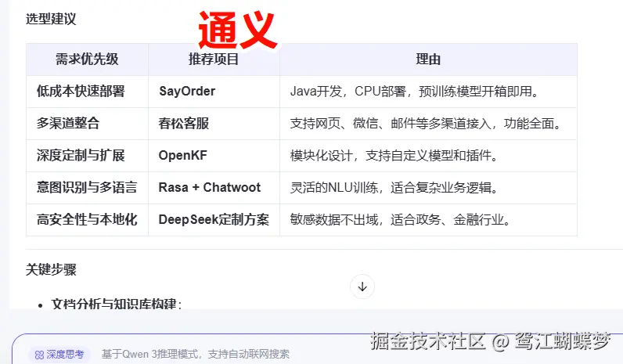Screen dimensions: 623x364
Task: Click the 高安全性与本地化 cell
Action: click(x=87, y=220)
